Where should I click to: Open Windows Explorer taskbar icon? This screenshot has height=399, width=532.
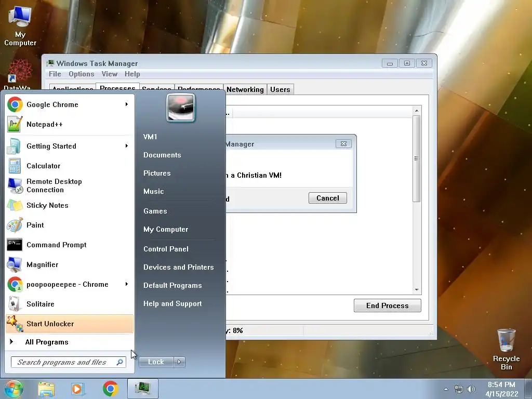[46, 389]
